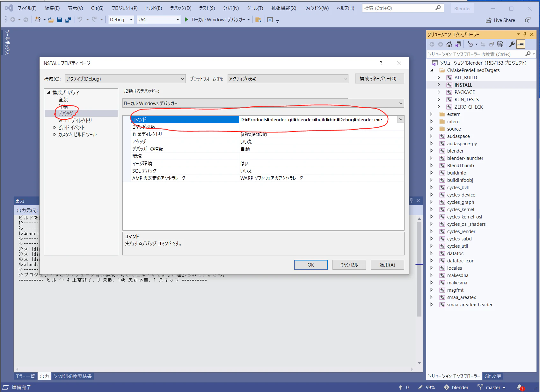Click the OK button

(311, 265)
